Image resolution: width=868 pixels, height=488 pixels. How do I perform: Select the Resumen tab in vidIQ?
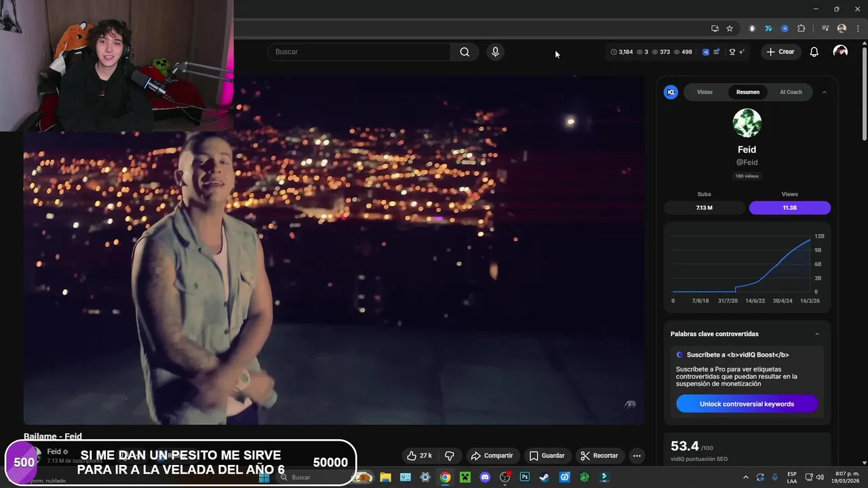(748, 92)
